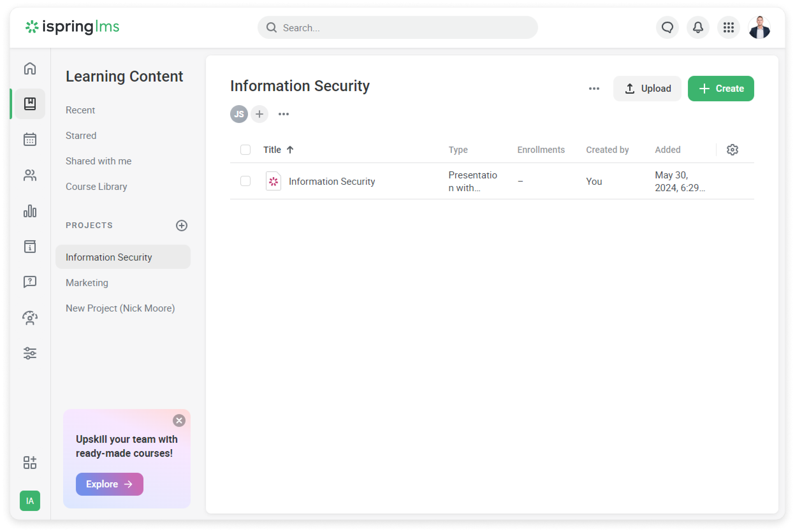The height and width of the screenshot is (532, 795).
Task: Open the three dots beside JS avatar
Action: tap(283, 114)
